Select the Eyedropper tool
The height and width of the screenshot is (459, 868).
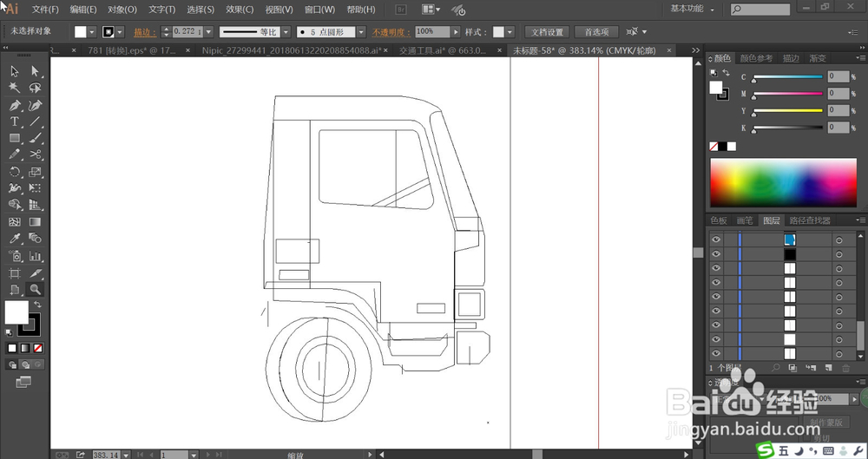click(x=15, y=239)
